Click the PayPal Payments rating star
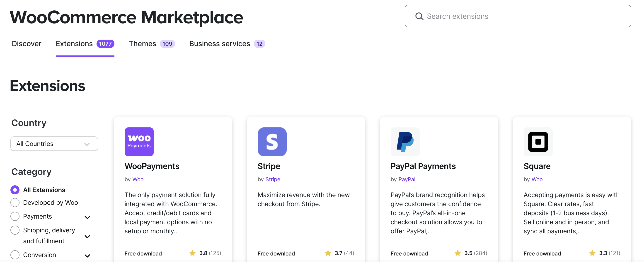Viewport: 644px width, 272px height. pyautogui.click(x=458, y=253)
